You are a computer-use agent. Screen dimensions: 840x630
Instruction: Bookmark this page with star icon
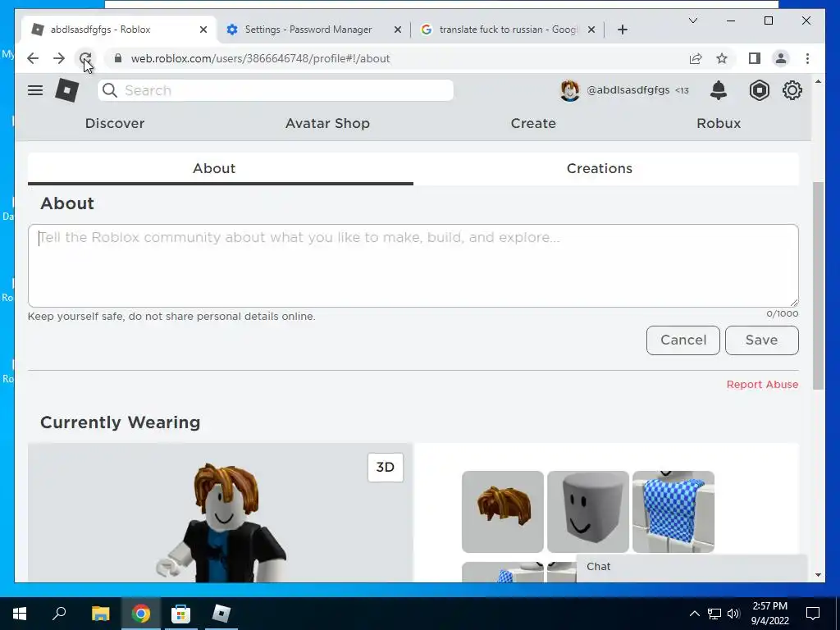coord(722,58)
